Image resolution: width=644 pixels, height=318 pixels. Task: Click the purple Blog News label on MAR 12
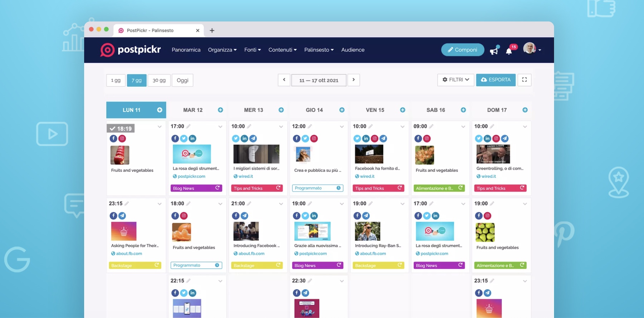pyautogui.click(x=193, y=188)
